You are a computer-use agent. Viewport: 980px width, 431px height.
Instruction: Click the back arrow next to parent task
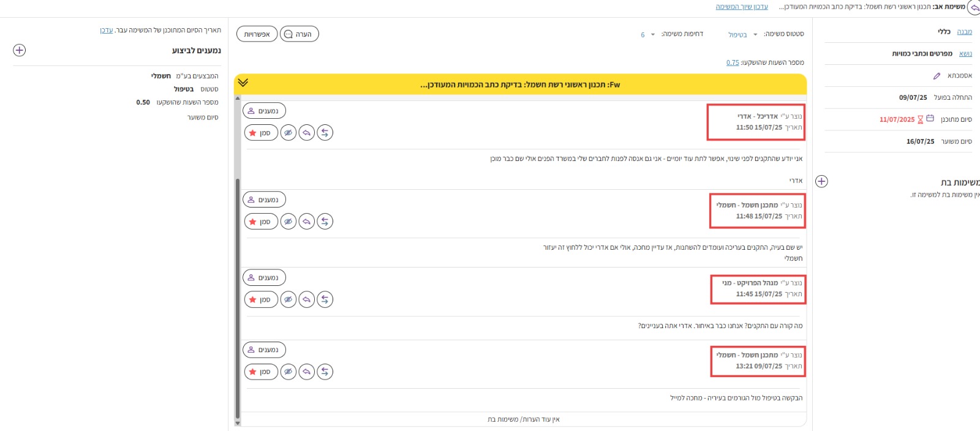click(973, 7)
